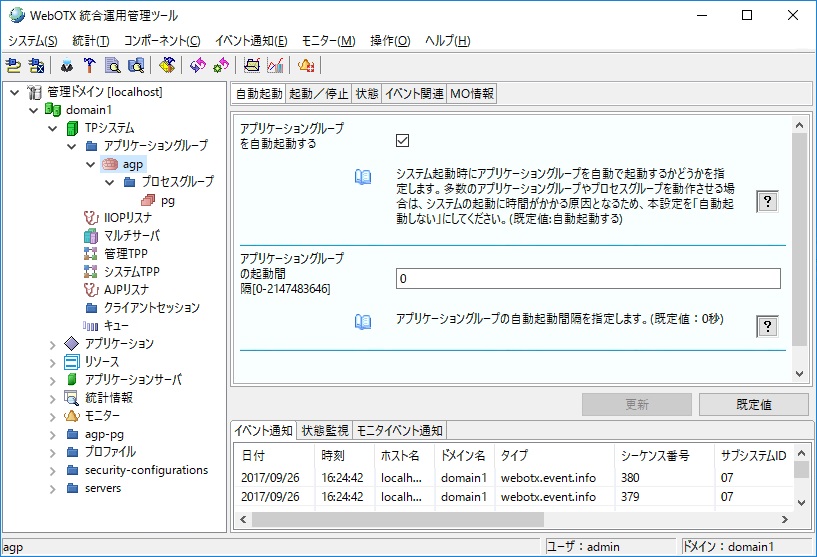Click the connect-to-domain toolbar icon

[x=14, y=66]
